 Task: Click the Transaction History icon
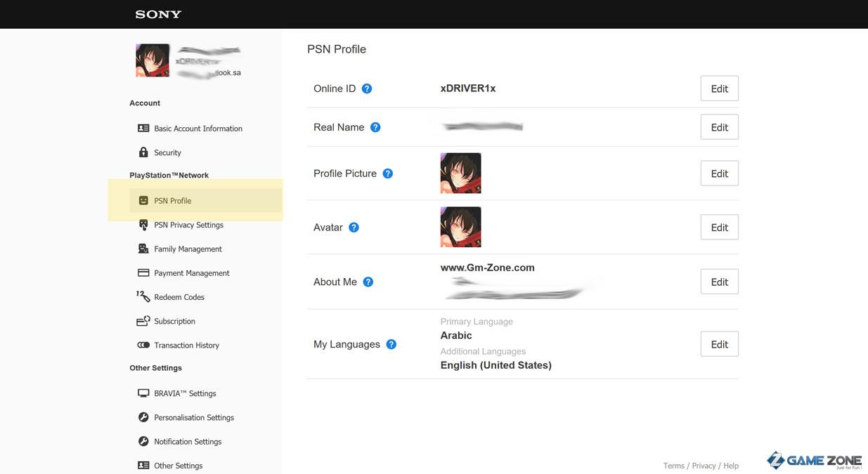(143, 345)
